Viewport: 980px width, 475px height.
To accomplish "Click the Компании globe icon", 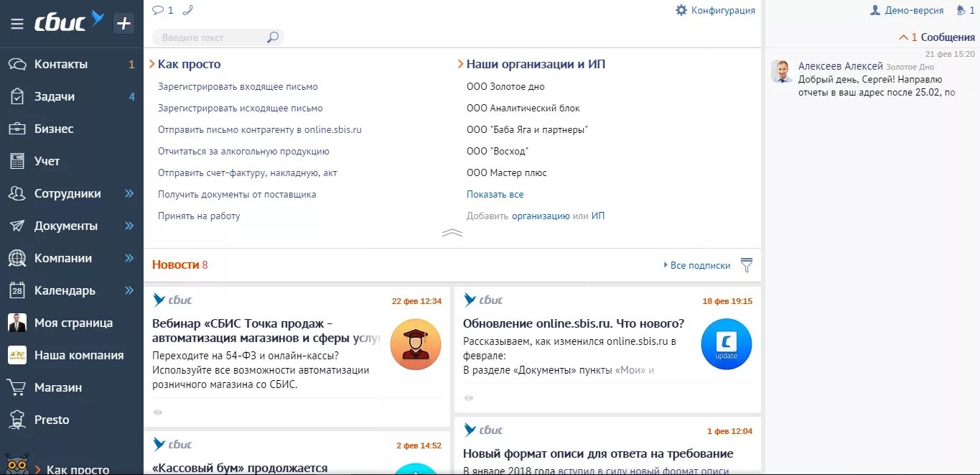I will coord(17,258).
